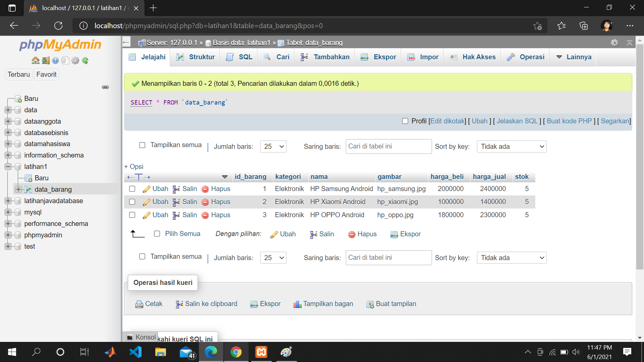Viewport: 644px width, 362px height.
Task: Click the Cetak print icon
Action: coord(149,304)
